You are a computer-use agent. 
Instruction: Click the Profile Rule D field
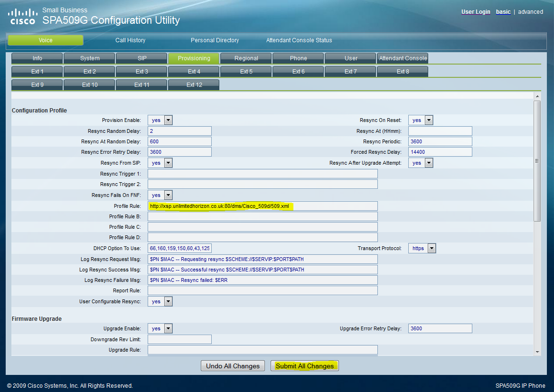tap(263, 237)
